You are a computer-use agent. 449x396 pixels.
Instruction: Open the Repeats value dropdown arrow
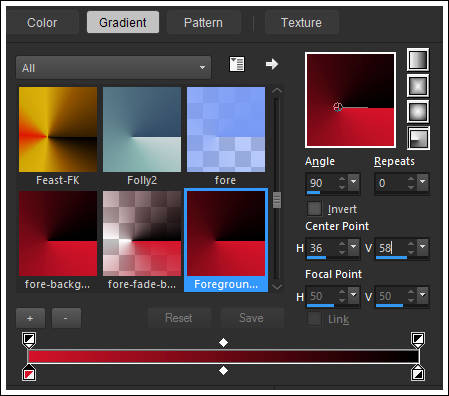click(423, 182)
